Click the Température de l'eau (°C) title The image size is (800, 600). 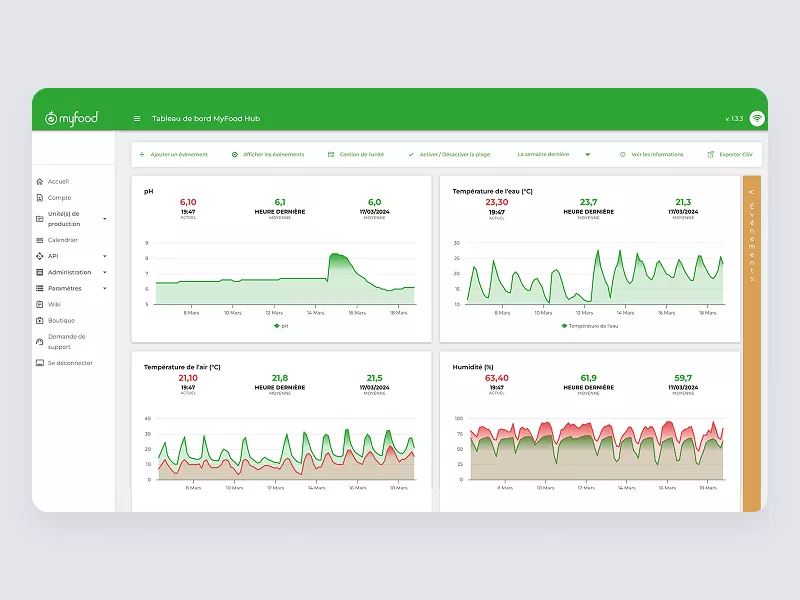pos(492,191)
